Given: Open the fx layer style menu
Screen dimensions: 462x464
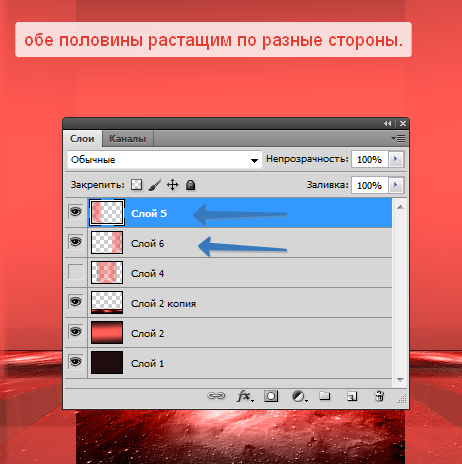Looking at the screenshot, I should pos(245,396).
